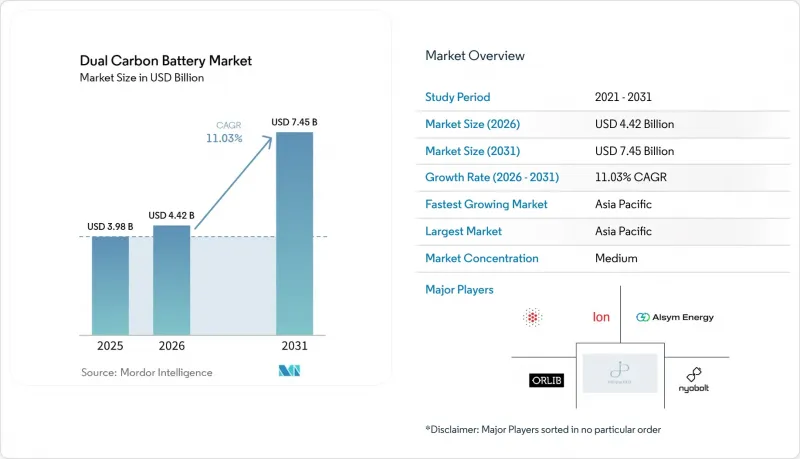The image size is (800, 459).
Task: Select the red Ion logo
Action: coord(601,317)
